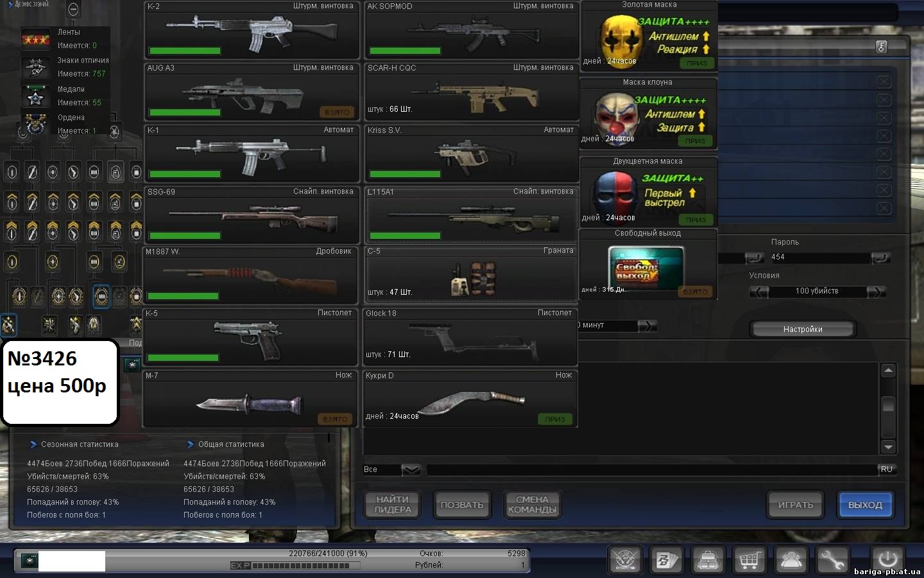
Task: Click right arrow next to минут selector
Action: pos(647,326)
